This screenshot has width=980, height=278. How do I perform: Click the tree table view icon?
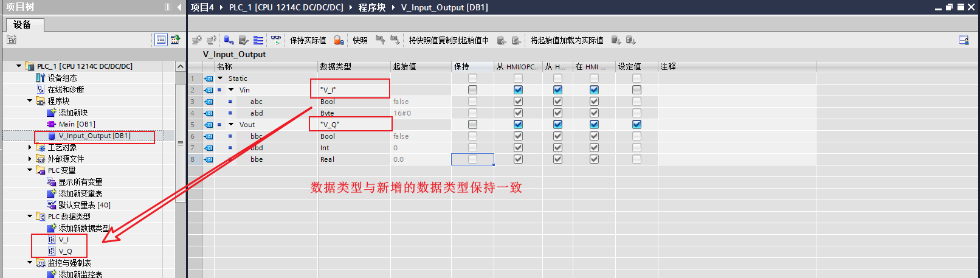point(160,40)
